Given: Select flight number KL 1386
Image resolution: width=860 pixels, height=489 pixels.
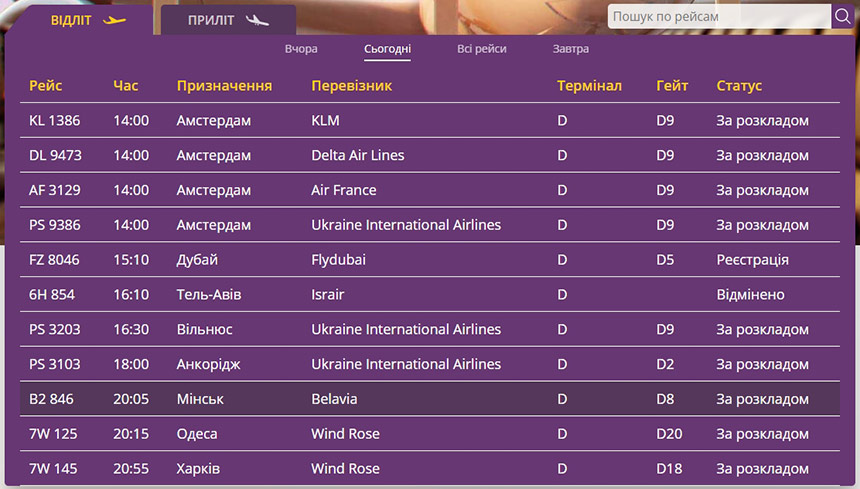Looking at the screenshot, I should pyautogui.click(x=54, y=121).
